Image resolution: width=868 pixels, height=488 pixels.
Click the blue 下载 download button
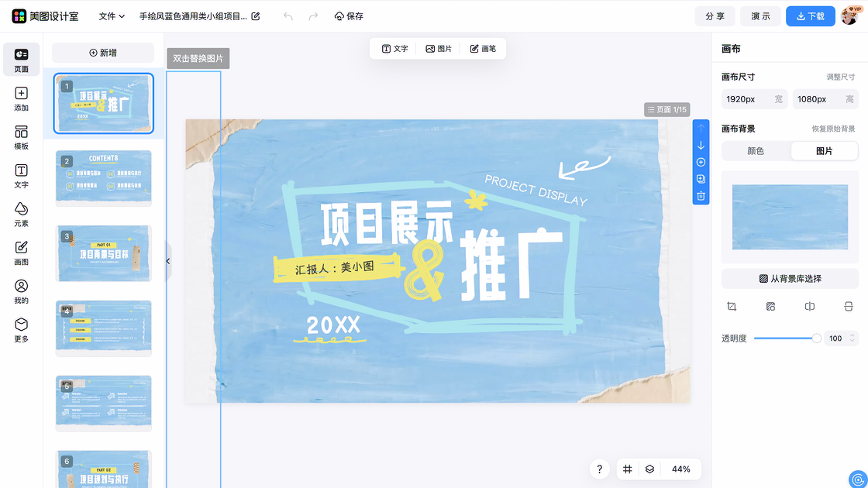(810, 16)
